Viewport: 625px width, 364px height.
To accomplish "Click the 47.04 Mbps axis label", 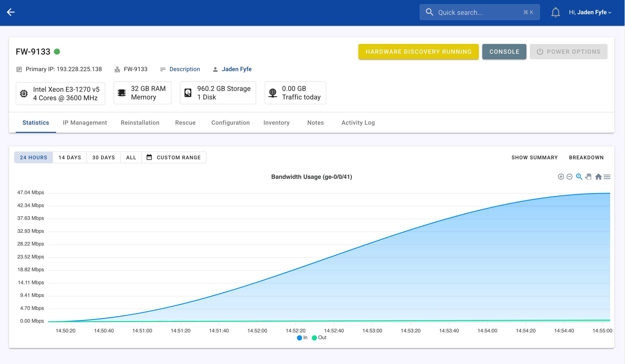I will click(x=31, y=192).
